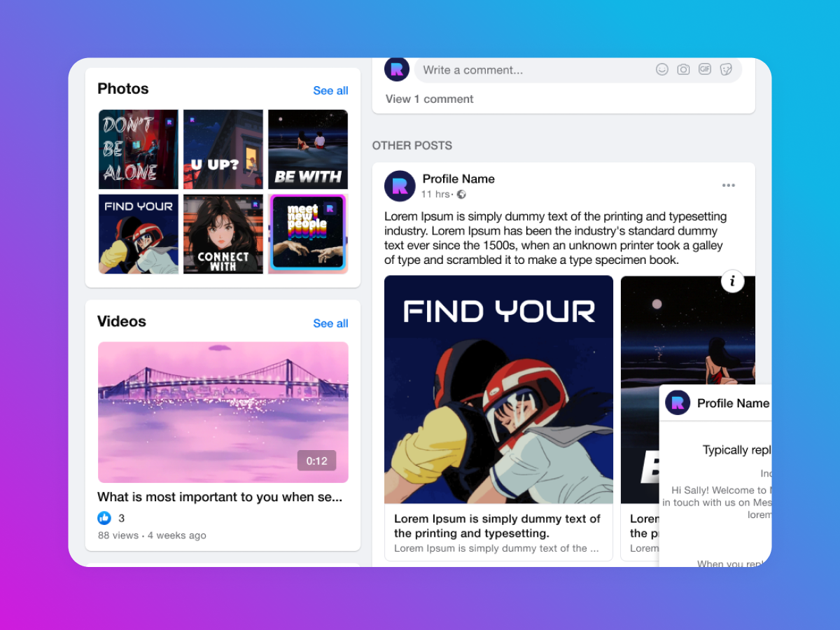The image size is (840, 630).
Task: Click the camera icon to attach photo
Action: tap(683, 69)
